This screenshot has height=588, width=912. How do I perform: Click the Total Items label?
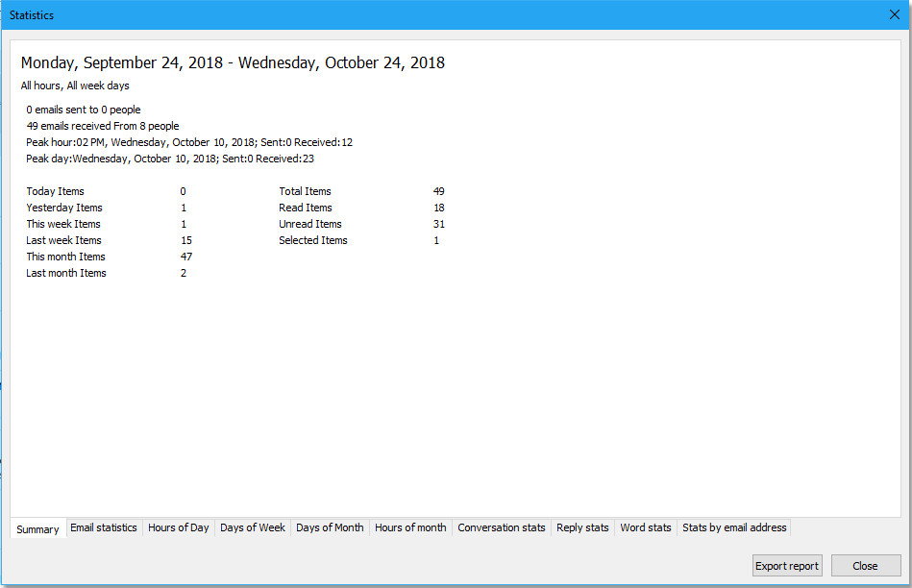point(306,191)
